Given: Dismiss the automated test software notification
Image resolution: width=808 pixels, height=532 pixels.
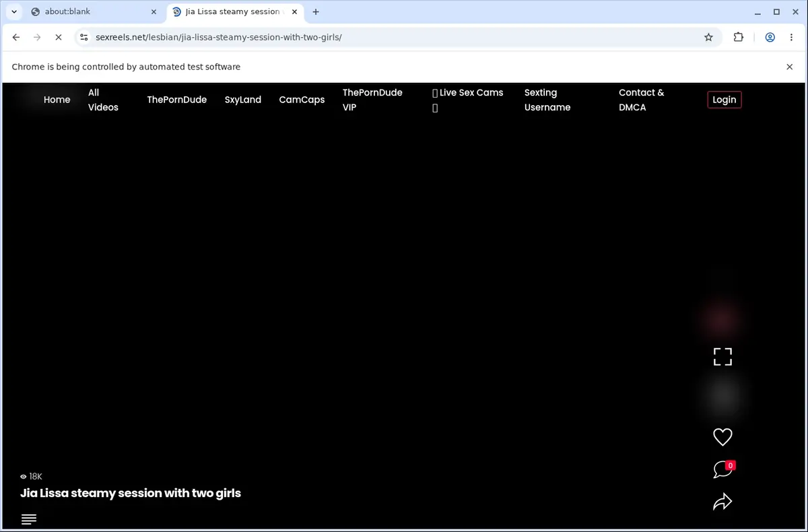Looking at the screenshot, I should pyautogui.click(x=790, y=67).
